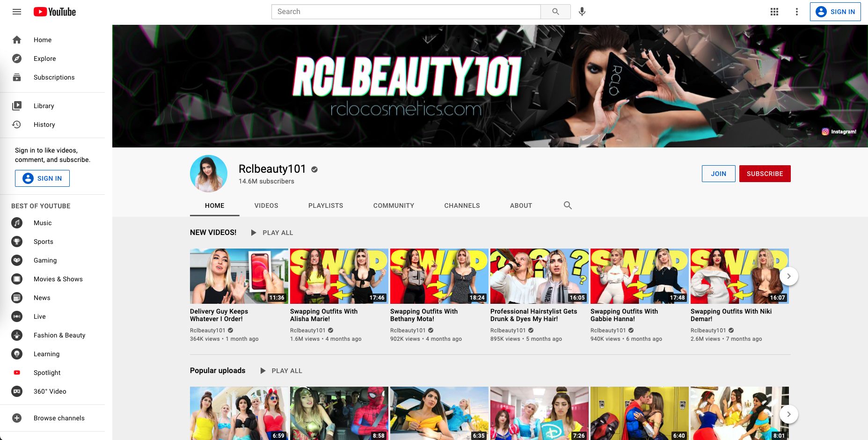Open the Instagram link on banner
This screenshot has width=868, height=440.
[839, 132]
